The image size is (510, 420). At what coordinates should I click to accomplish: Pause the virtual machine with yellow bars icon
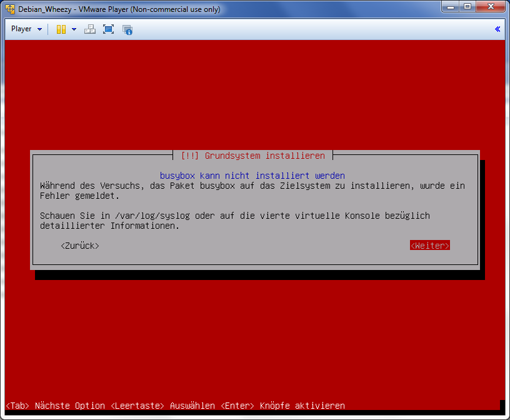pos(61,29)
